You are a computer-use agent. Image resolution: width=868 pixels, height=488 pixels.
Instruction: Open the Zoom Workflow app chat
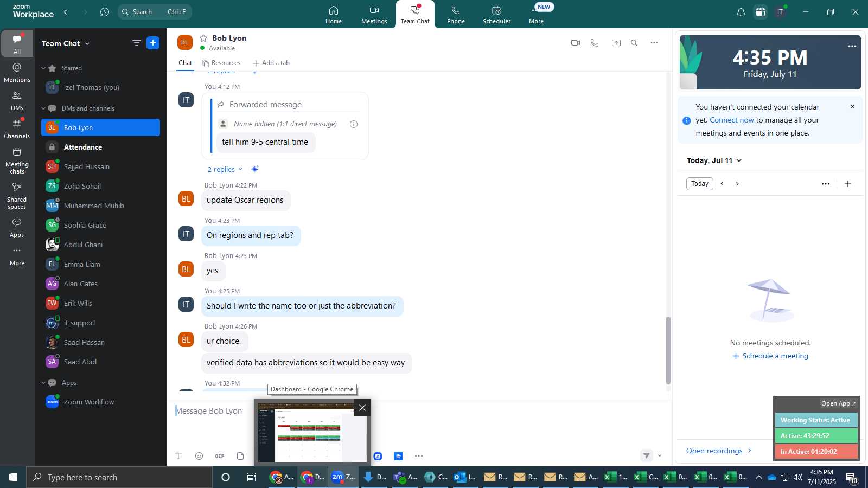(100, 402)
